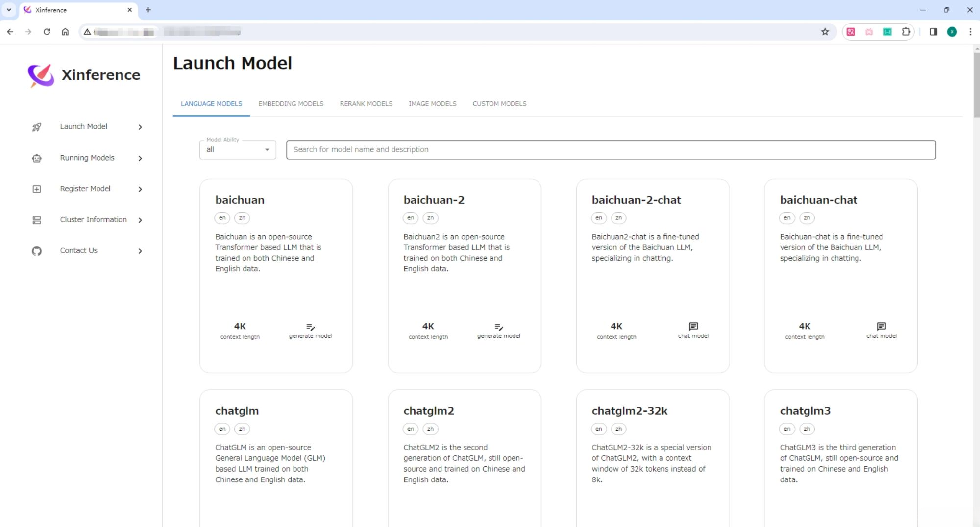Click the not-secure warning icon in address bar
980x527 pixels.
click(x=87, y=32)
